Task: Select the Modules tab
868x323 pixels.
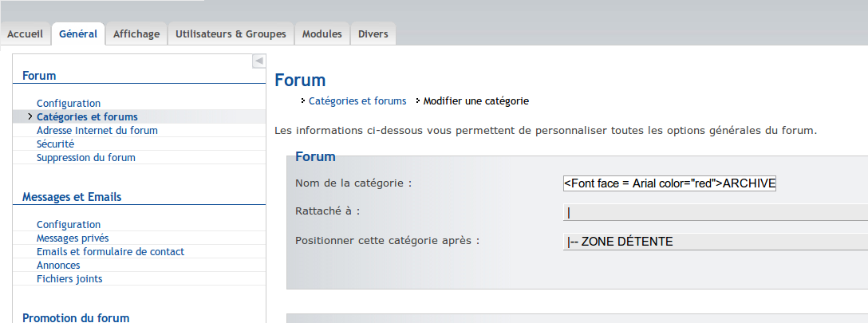Action: (322, 33)
